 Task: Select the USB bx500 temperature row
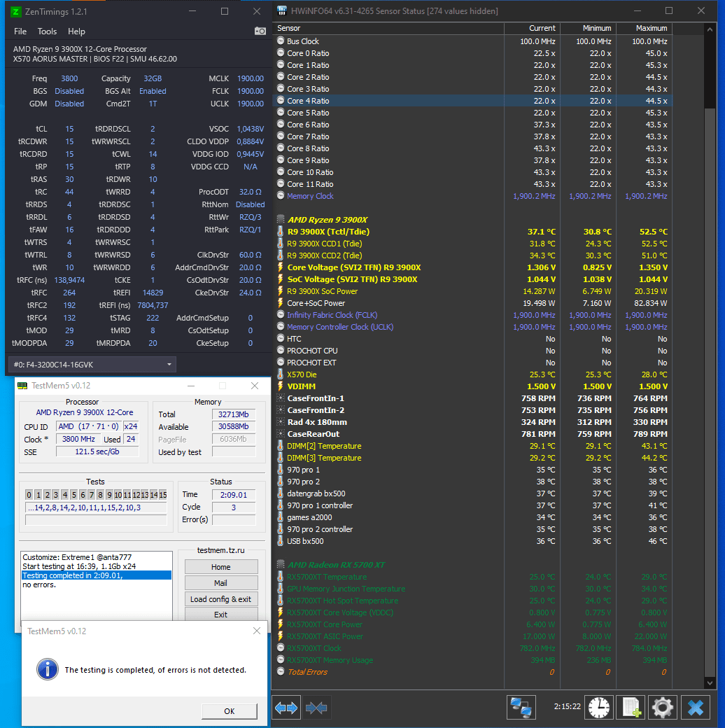(472, 541)
